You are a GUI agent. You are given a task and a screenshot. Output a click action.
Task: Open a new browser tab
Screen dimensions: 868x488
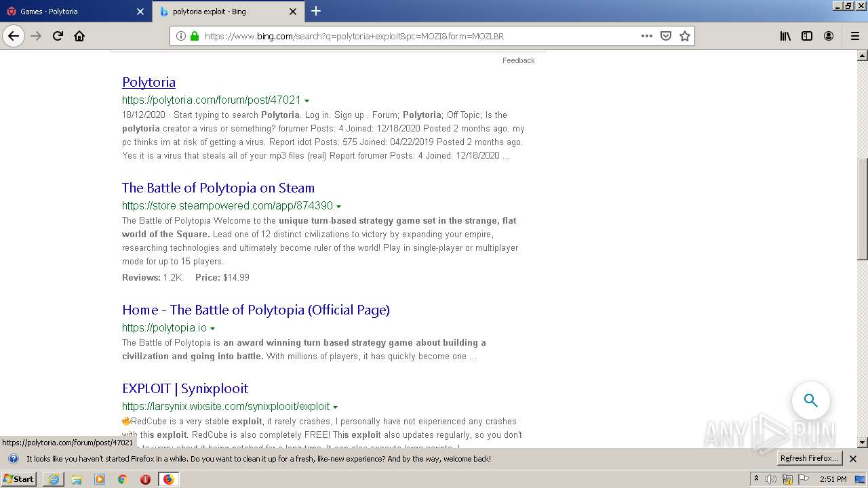pyautogui.click(x=316, y=11)
